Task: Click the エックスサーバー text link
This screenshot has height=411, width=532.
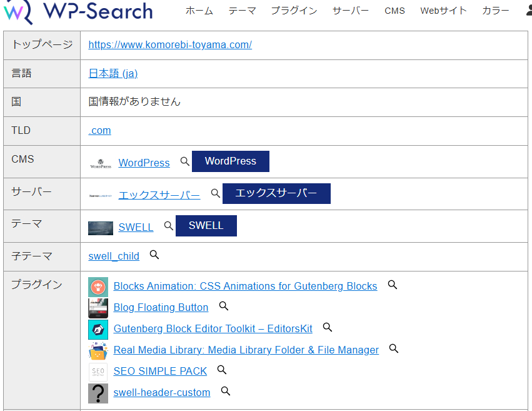Action: [x=159, y=195]
